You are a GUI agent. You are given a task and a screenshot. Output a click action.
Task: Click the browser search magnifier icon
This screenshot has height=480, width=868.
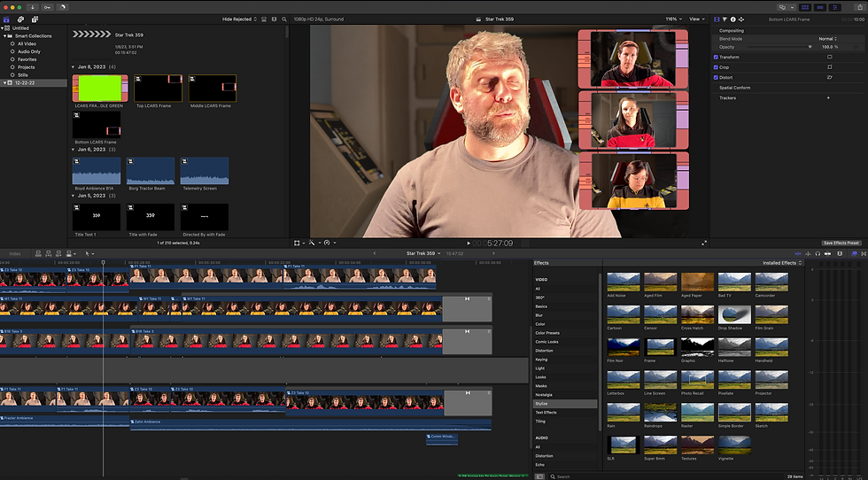[284, 19]
